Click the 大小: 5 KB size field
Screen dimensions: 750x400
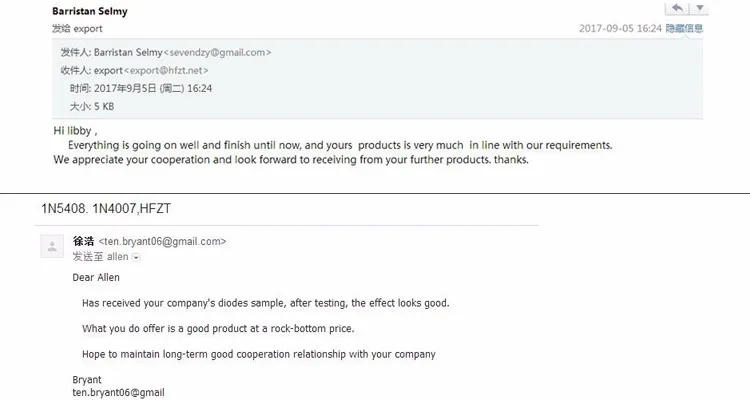(92, 106)
